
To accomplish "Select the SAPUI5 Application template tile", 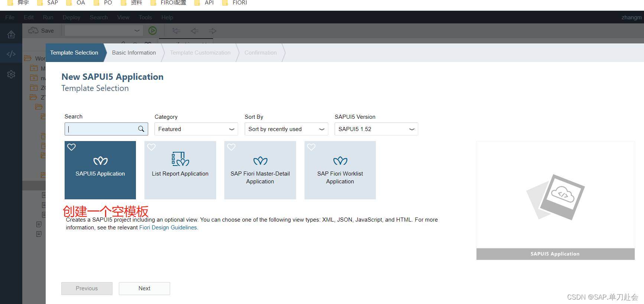I will pyautogui.click(x=100, y=170).
